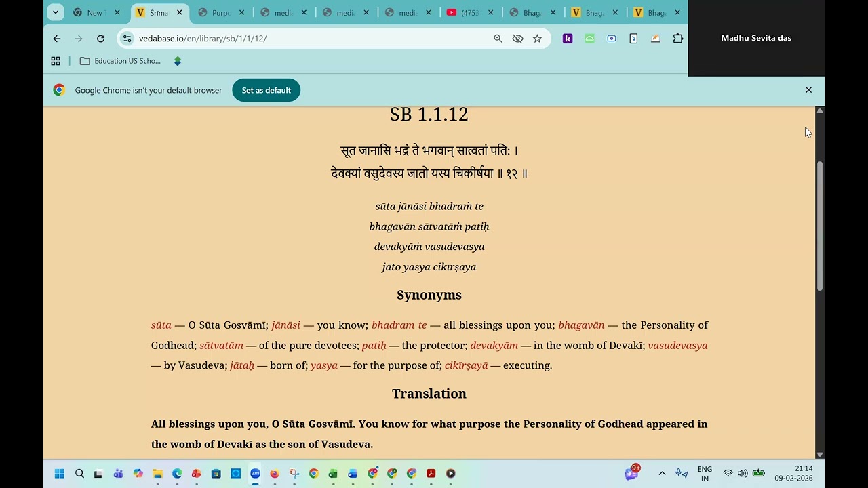The width and height of the screenshot is (868, 488).
Task: Open the Teams chat notification icon
Action: 632,473
